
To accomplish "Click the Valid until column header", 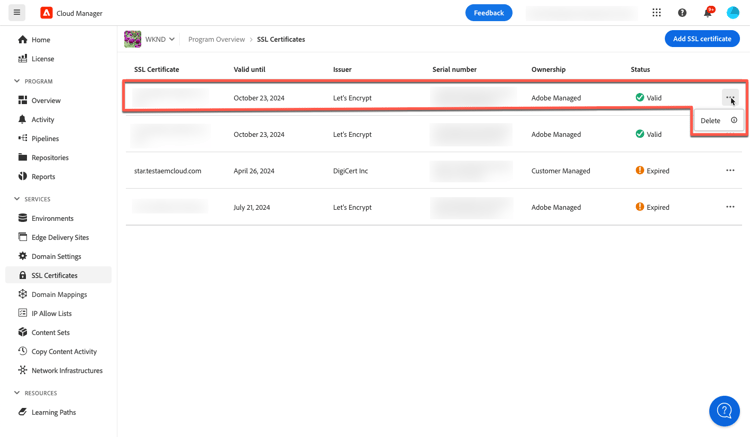I will (249, 69).
